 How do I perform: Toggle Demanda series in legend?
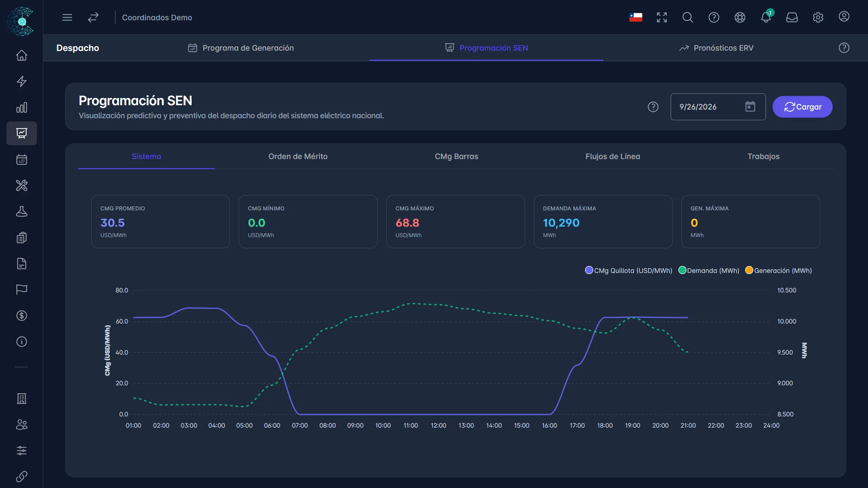[x=709, y=270]
